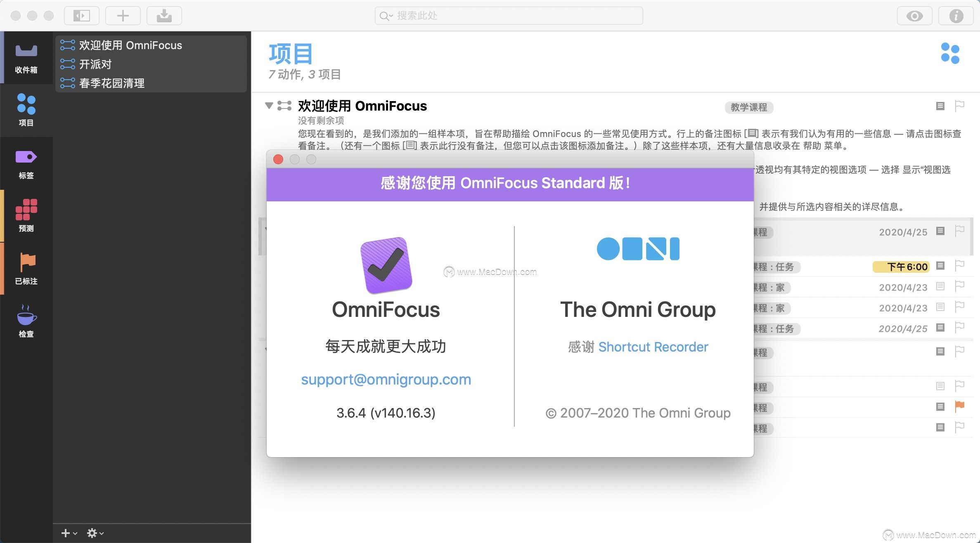
Task: Click the support@omnigroup.com email link
Action: click(x=386, y=379)
